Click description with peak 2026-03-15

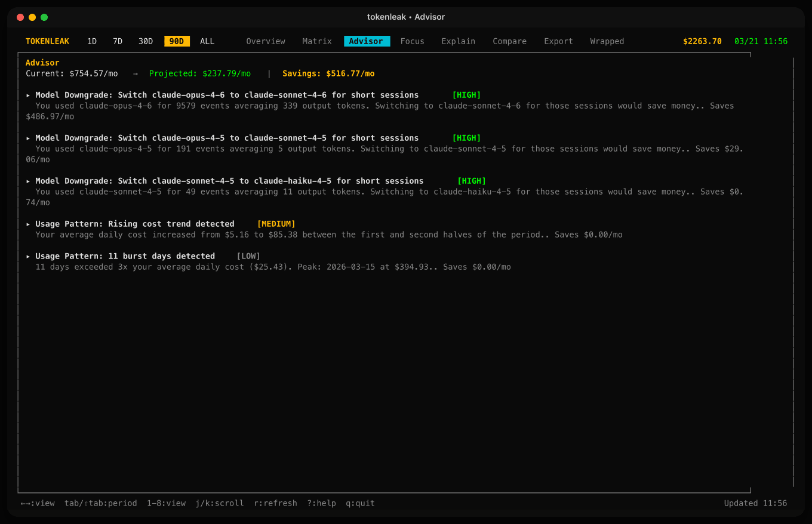point(273,267)
